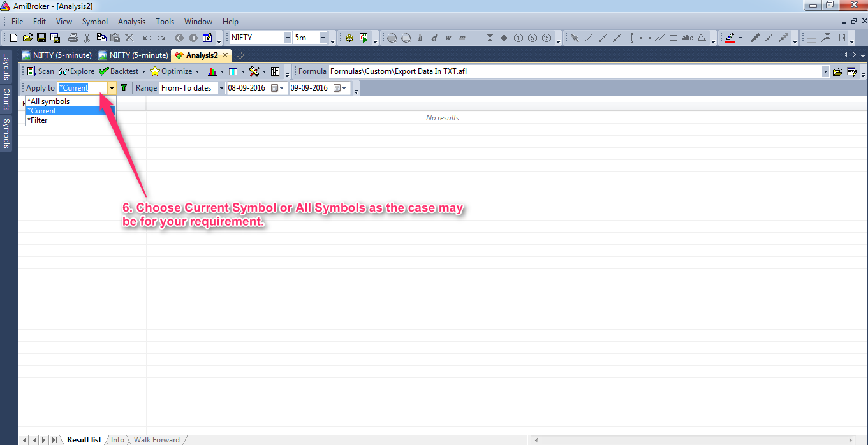This screenshot has height=445, width=868.
Task: Click the Paste clipboard icon
Action: [x=115, y=38]
